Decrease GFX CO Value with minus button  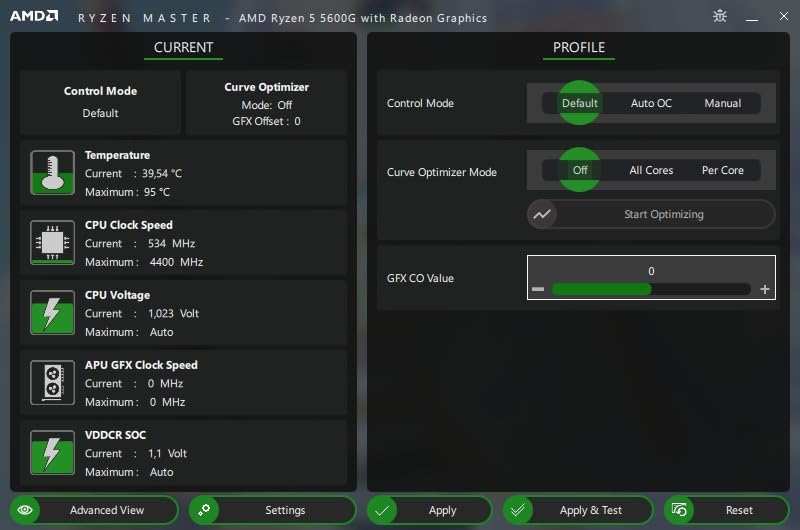click(x=538, y=289)
